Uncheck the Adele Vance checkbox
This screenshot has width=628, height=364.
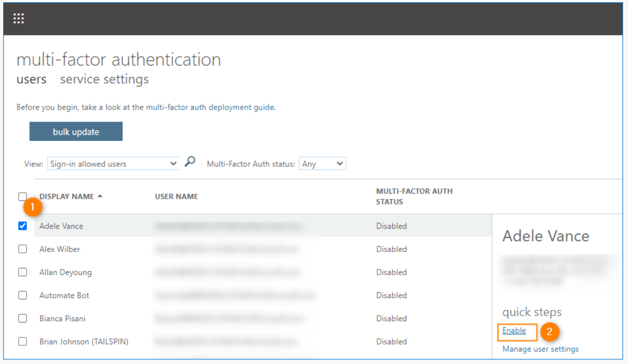[x=23, y=226]
